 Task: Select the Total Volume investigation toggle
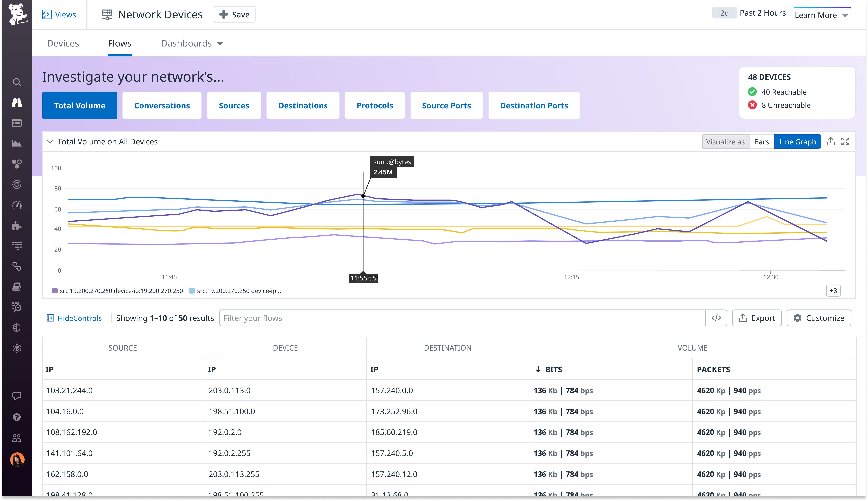coord(80,105)
